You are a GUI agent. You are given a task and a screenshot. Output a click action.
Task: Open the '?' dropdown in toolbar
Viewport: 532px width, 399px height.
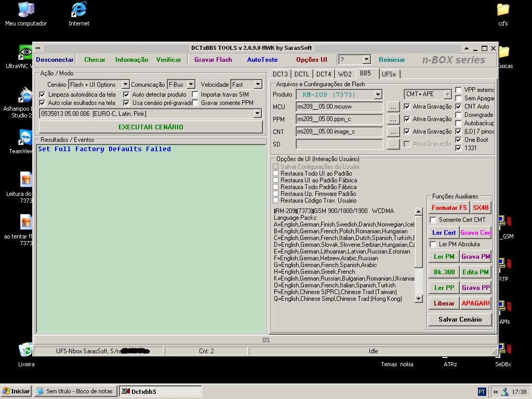pyautogui.click(x=366, y=60)
